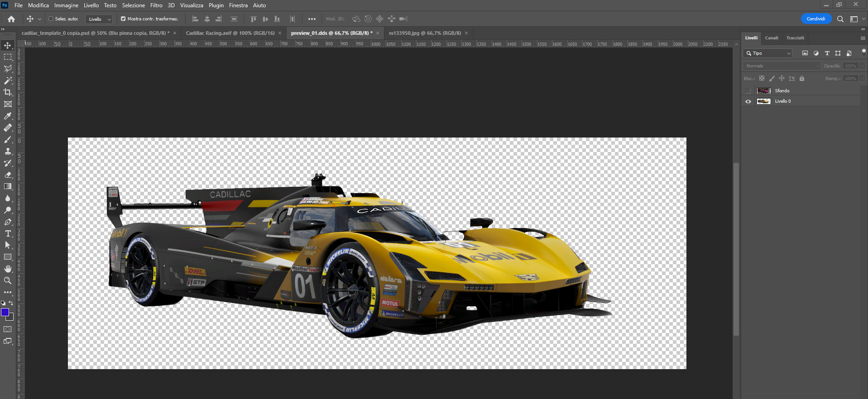Select the Pen tool

coord(8,222)
